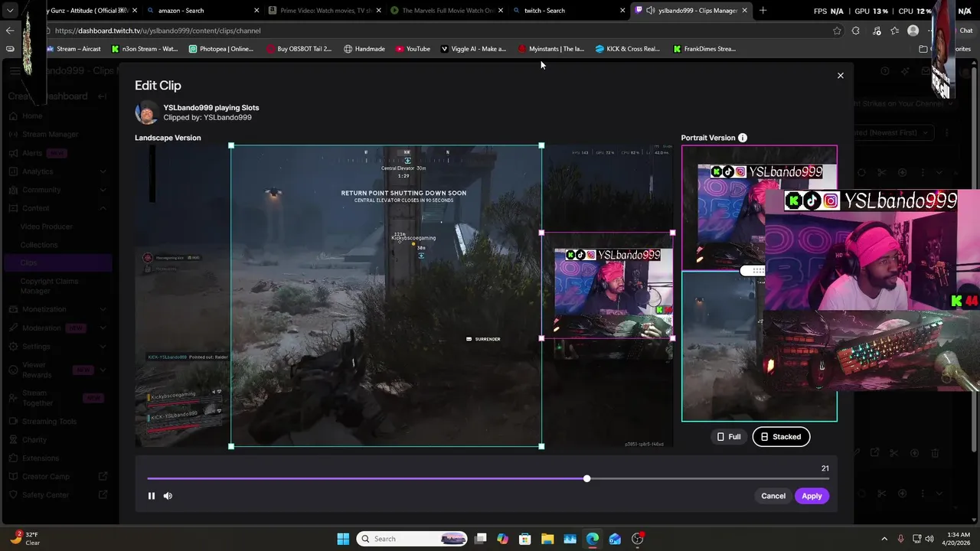Select the Stacked portrait layout
This screenshot has height=551, width=980.
781,437
